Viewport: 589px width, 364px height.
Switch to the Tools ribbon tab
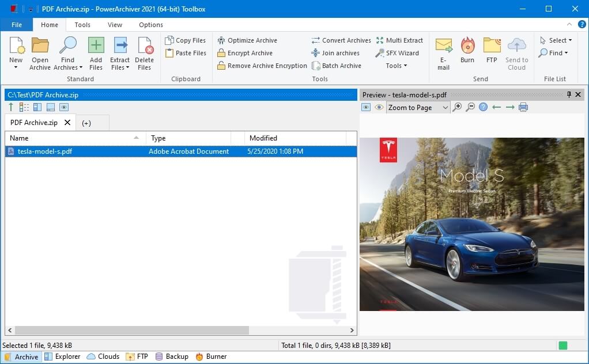pyautogui.click(x=82, y=25)
